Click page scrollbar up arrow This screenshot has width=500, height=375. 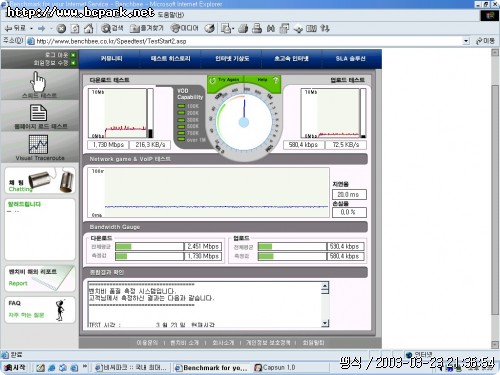click(495, 53)
